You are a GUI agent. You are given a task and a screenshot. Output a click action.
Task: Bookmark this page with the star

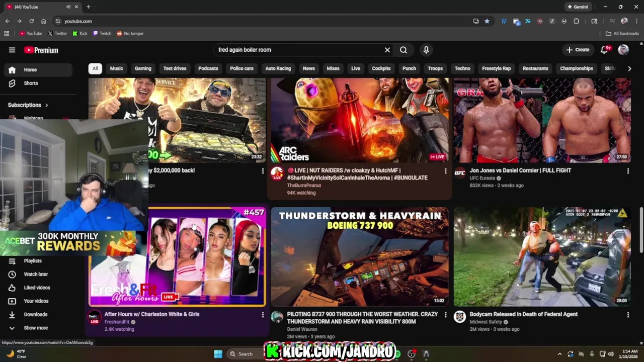tap(487, 21)
